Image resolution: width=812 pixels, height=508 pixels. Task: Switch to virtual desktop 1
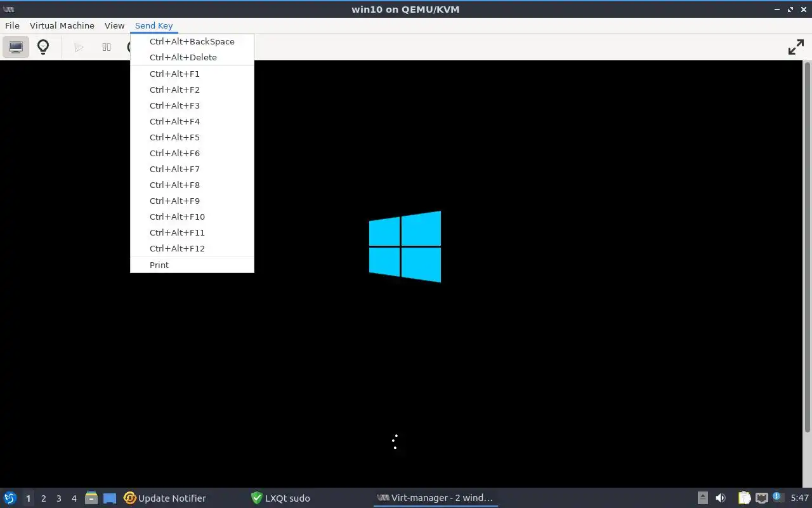[28, 498]
